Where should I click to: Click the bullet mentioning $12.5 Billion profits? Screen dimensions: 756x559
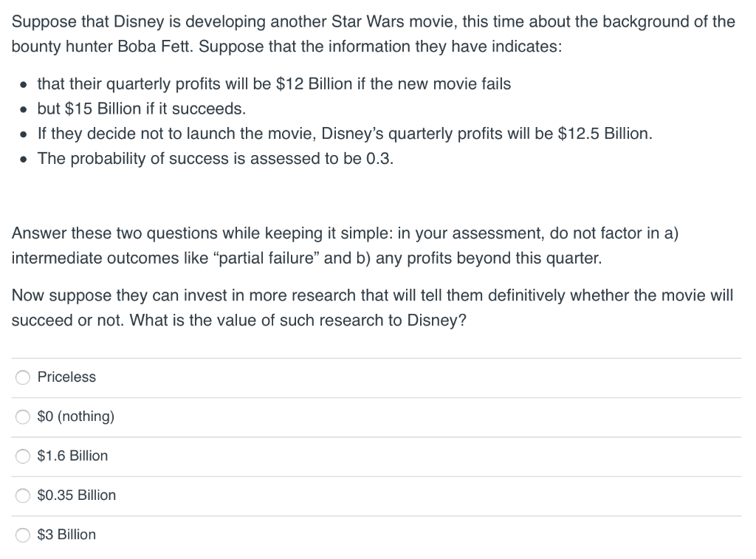(x=344, y=134)
